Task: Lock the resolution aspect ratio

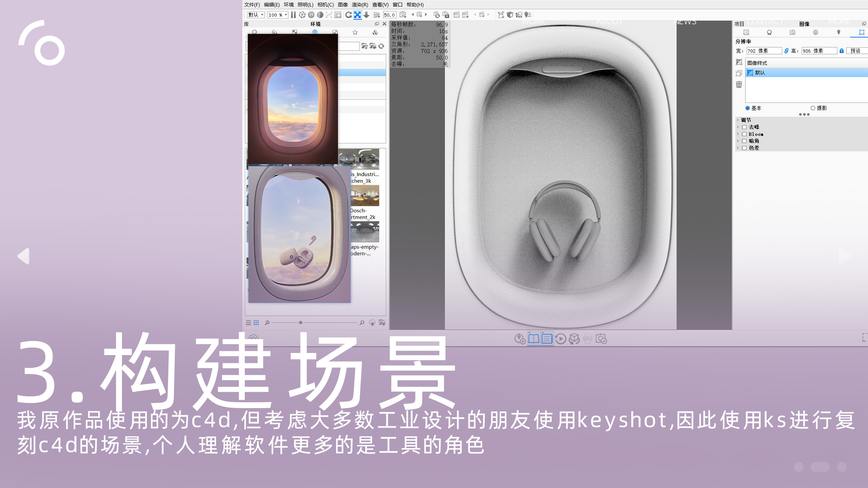Action: coord(842,51)
